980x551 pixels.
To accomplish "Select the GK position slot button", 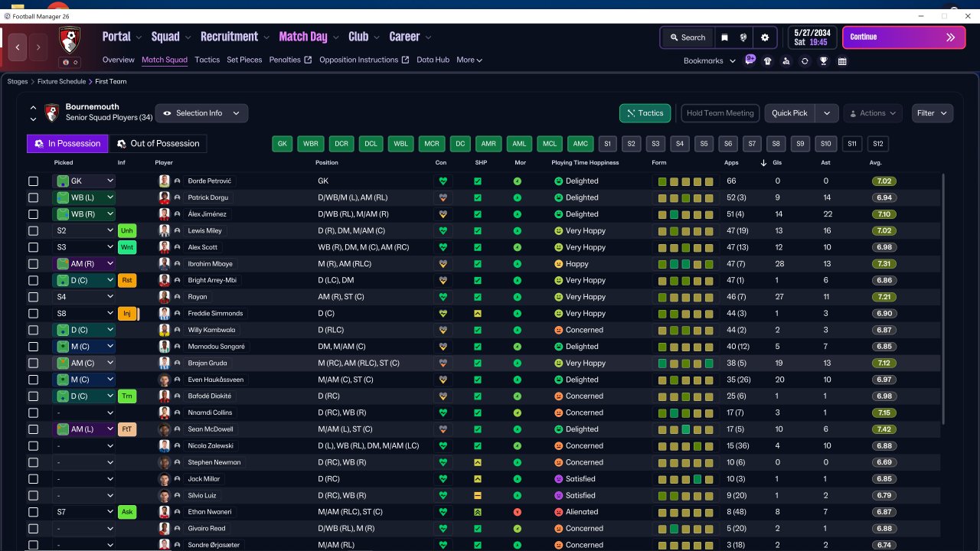I will pos(283,144).
